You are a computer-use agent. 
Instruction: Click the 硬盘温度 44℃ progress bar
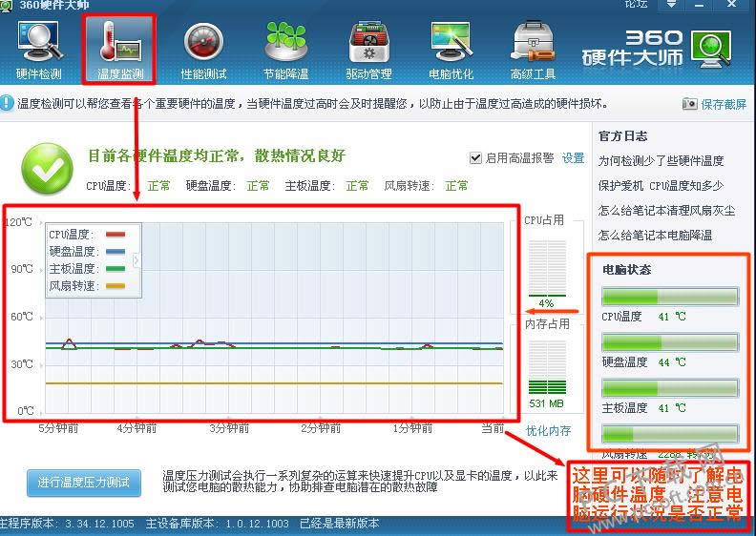pos(670,342)
